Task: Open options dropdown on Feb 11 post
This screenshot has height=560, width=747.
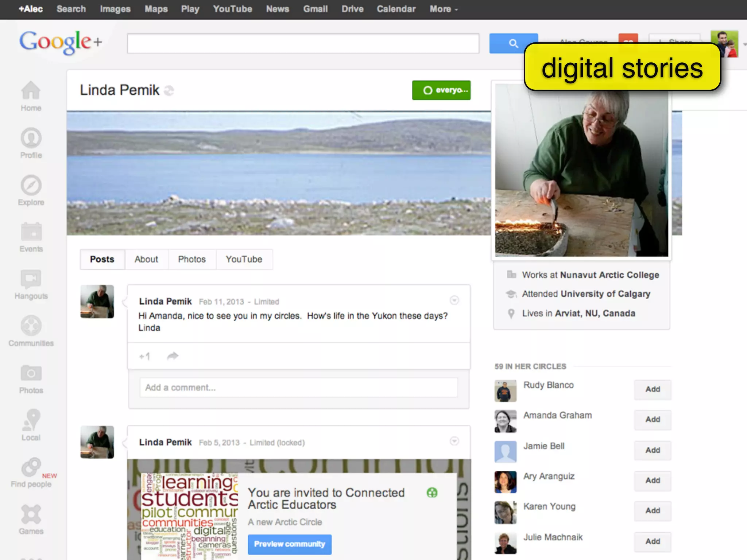Action: 454,300
